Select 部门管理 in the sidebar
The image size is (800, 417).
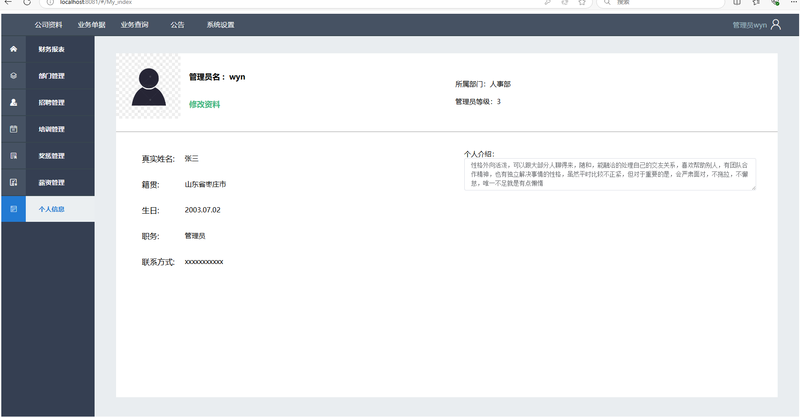pyautogui.click(x=52, y=76)
